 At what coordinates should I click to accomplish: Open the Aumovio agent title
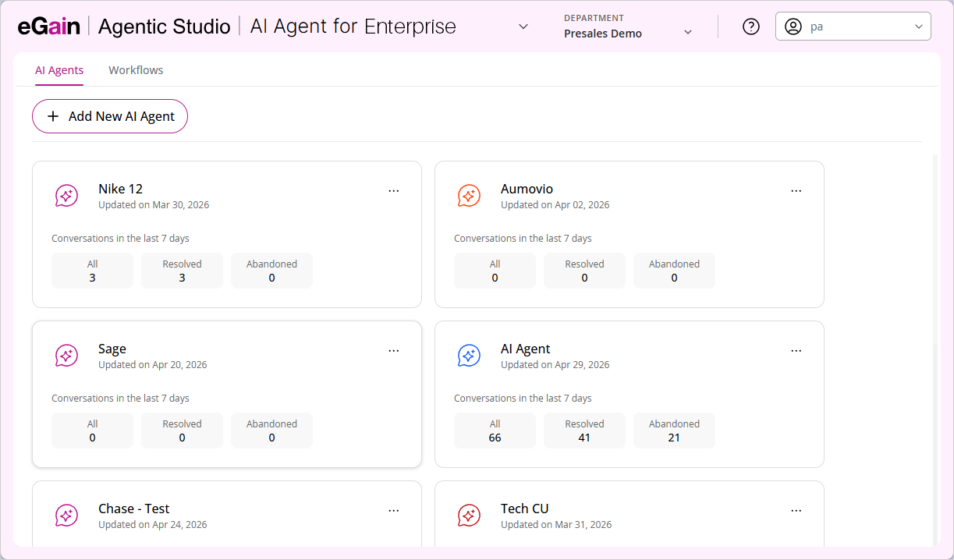coord(527,189)
